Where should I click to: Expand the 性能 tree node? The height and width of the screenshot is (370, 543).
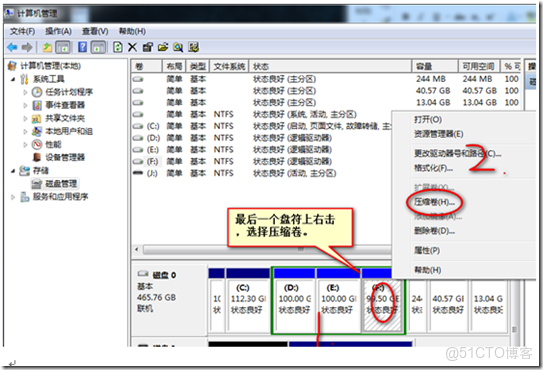(x=25, y=144)
